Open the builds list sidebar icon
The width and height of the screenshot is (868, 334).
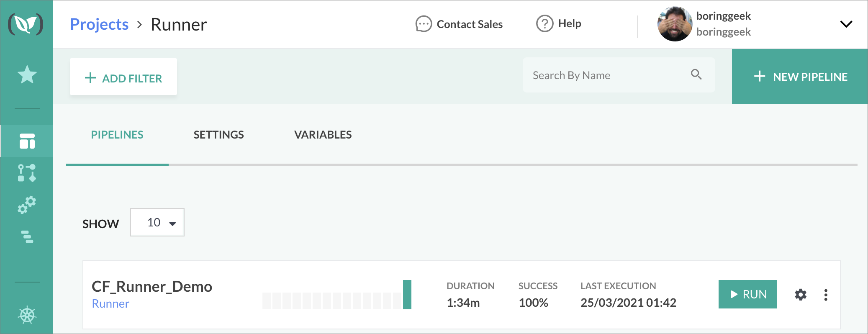tap(27, 236)
